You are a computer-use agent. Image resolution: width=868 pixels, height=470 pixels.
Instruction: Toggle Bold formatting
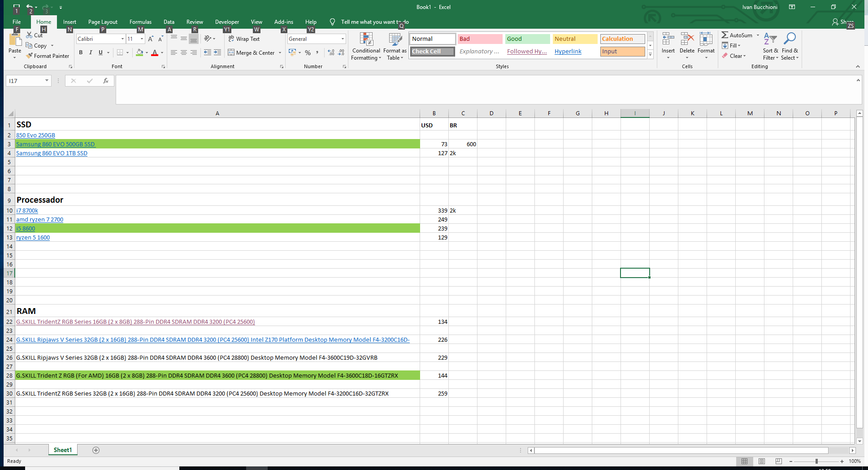(x=81, y=52)
